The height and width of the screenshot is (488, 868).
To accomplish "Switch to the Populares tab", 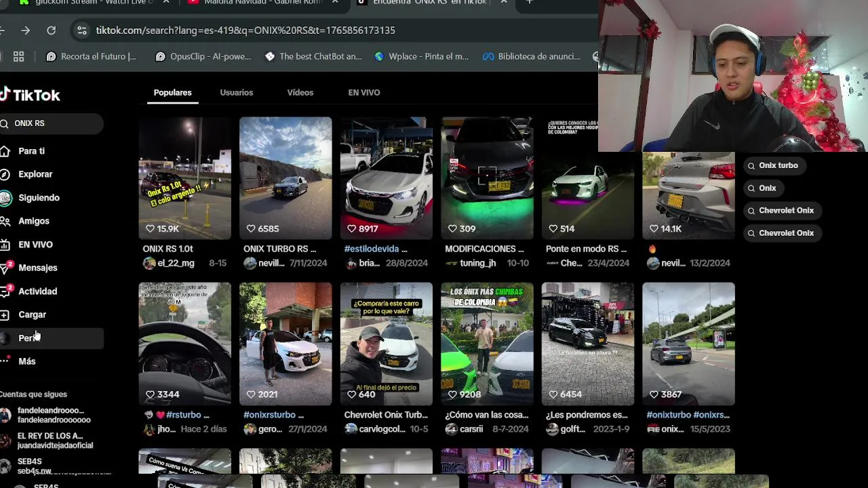I will pos(172,93).
